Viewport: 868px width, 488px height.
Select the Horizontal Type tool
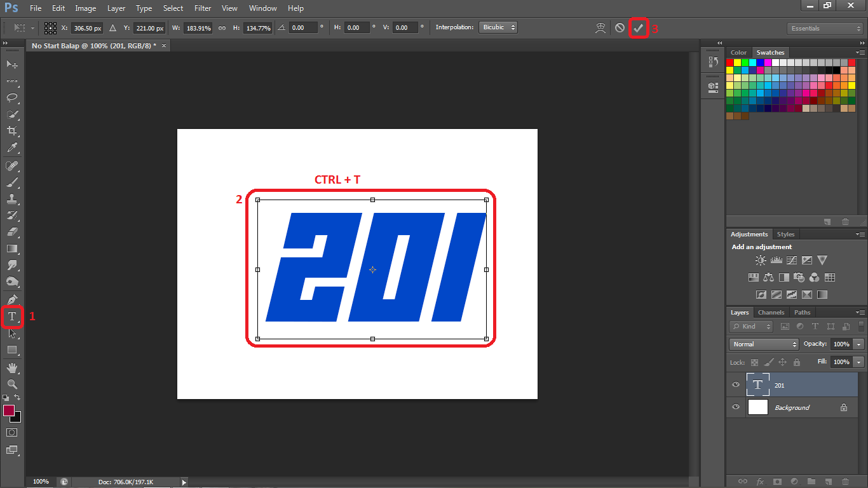coord(12,316)
